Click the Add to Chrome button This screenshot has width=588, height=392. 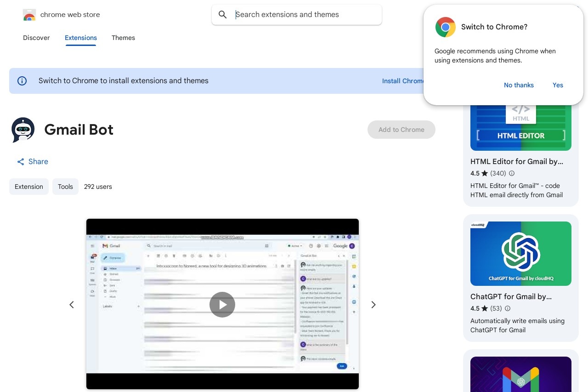pos(401,130)
